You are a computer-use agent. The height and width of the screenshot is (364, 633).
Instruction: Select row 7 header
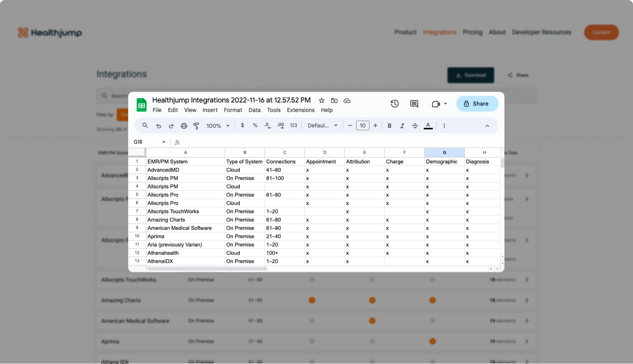137,211
